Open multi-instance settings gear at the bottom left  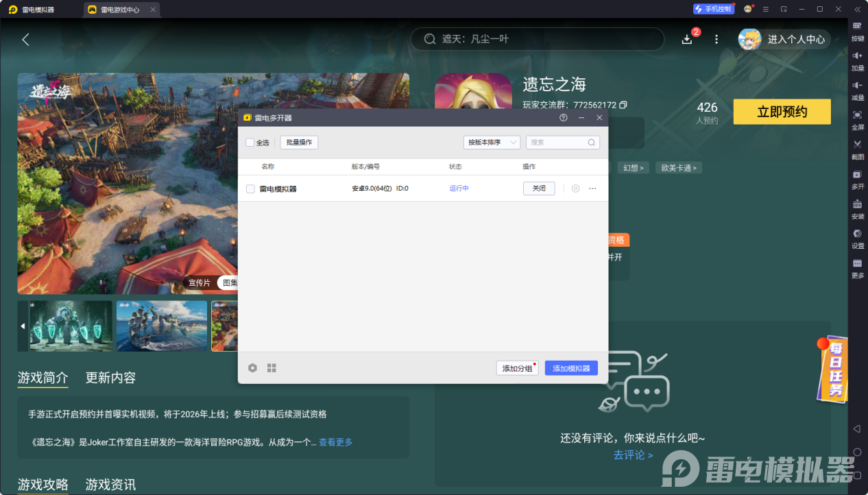coord(252,368)
